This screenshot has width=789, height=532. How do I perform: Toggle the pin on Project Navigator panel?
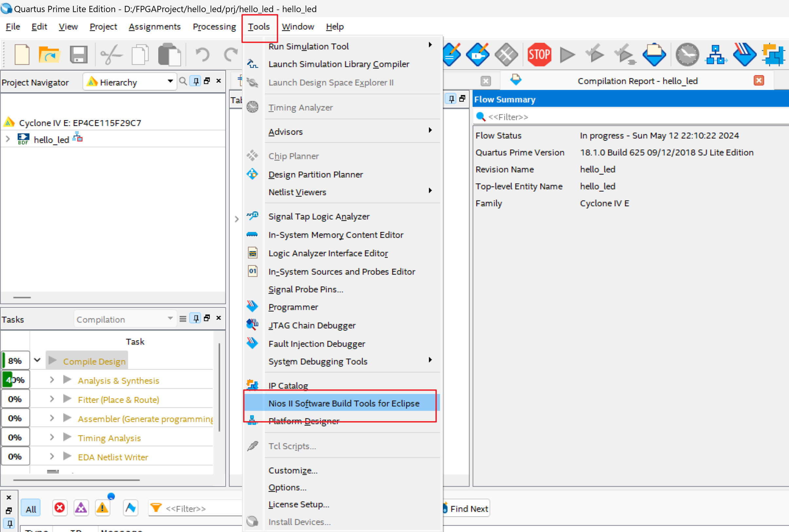click(x=196, y=81)
